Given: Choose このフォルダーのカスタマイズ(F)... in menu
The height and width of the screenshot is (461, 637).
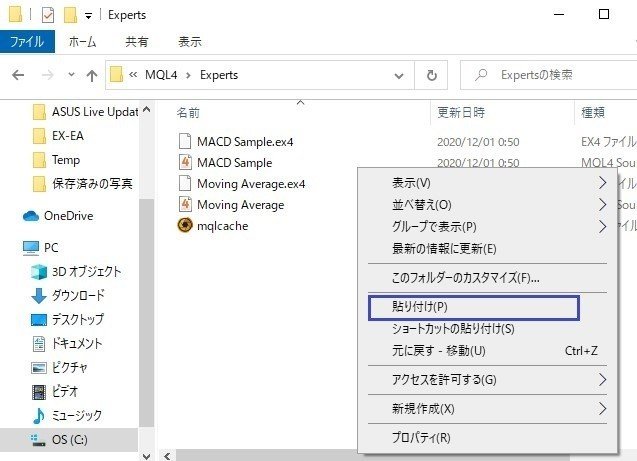Looking at the screenshot, I should coord(488,278).
